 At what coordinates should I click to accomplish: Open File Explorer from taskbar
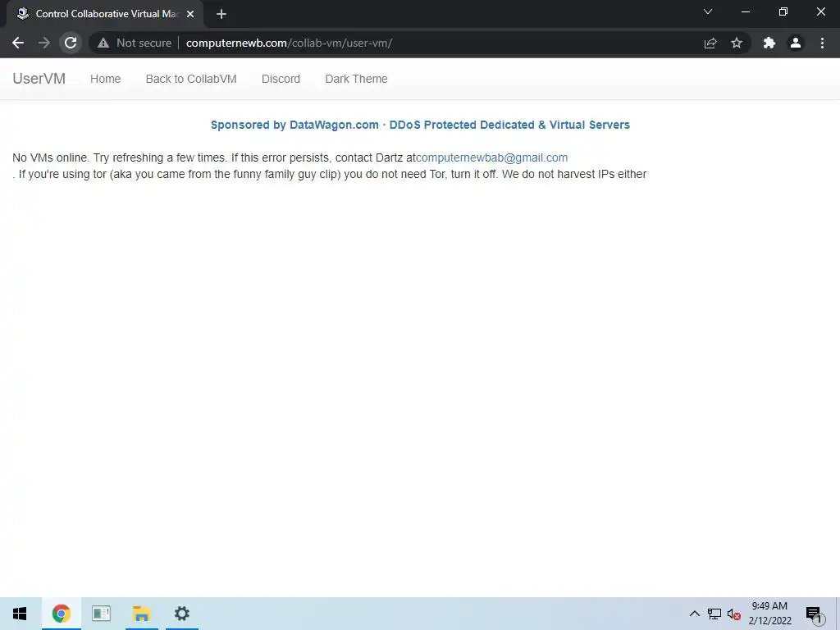[x=142, y=614]
